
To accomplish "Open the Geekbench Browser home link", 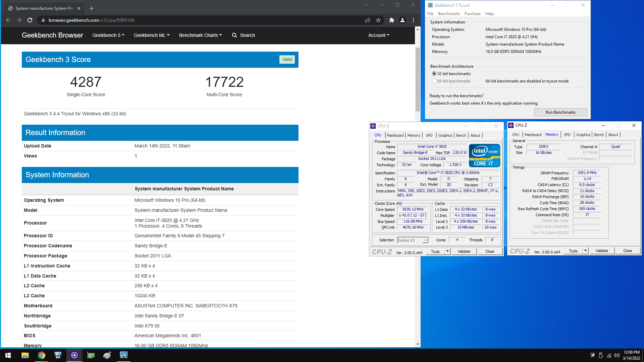I will [52, 35].
